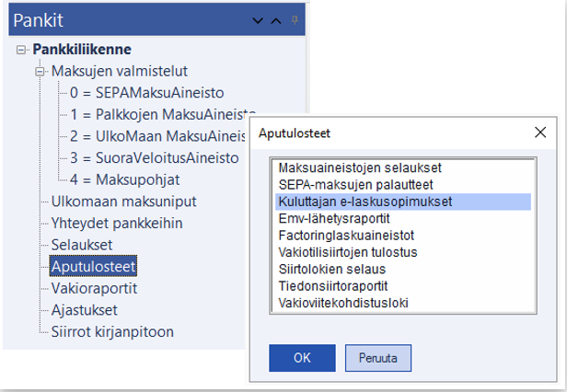Viewport: 567px width, 392px height.
Task: Collapse the Pankkiliikenne tree node
Action: [21, 50]
